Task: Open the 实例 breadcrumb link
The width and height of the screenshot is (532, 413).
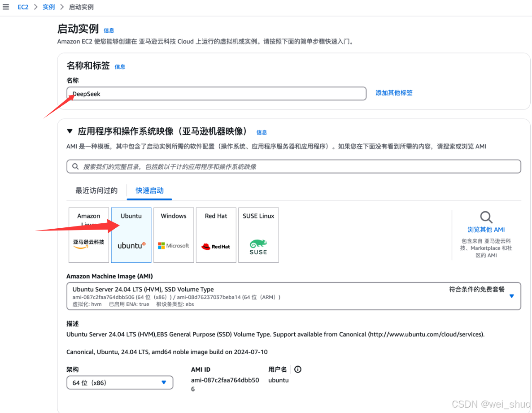Action: point(48,7)
